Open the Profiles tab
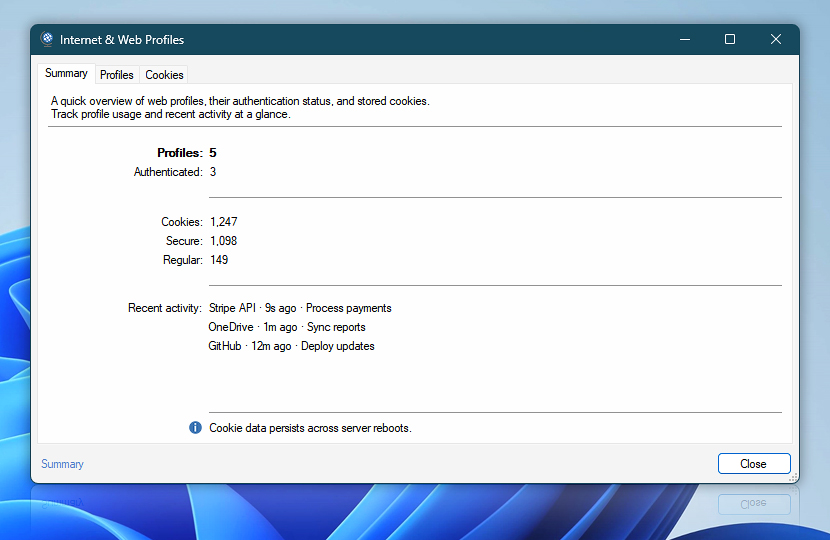The height and width of the screenshot is (540, 830). (116, 75)
